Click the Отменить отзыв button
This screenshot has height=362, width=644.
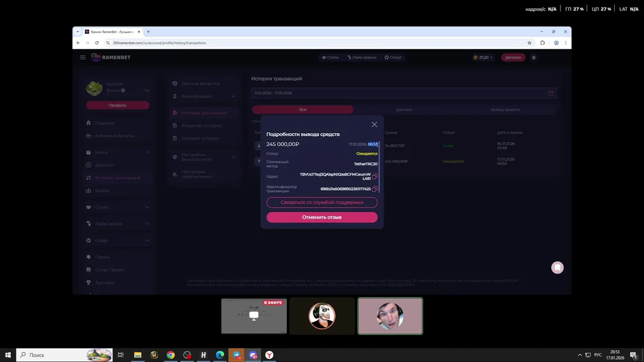point(322,217)
